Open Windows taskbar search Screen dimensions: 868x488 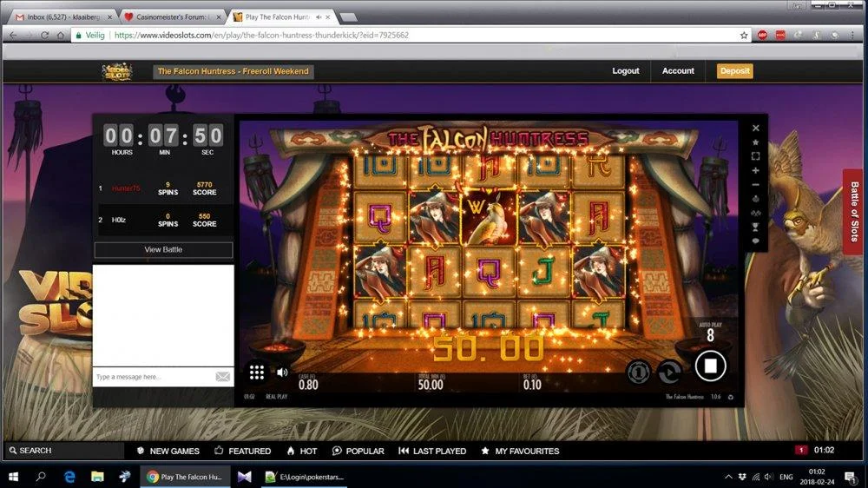(41, 477)
